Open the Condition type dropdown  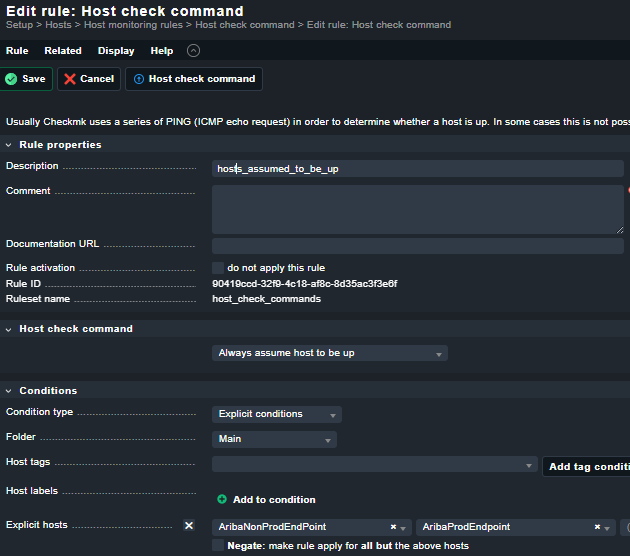point(276,414)
